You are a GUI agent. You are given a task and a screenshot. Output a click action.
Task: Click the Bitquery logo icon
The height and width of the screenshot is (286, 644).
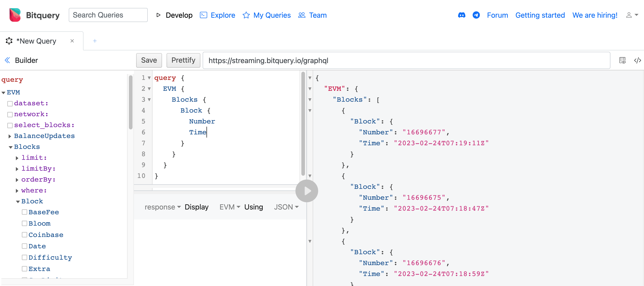tap(15, 15)
